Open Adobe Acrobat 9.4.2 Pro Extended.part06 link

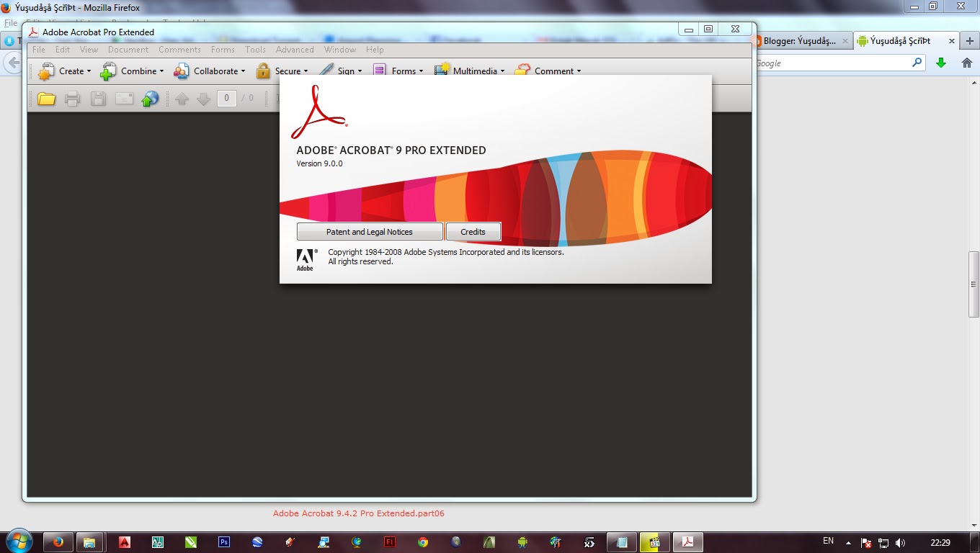tap(359, 513)
